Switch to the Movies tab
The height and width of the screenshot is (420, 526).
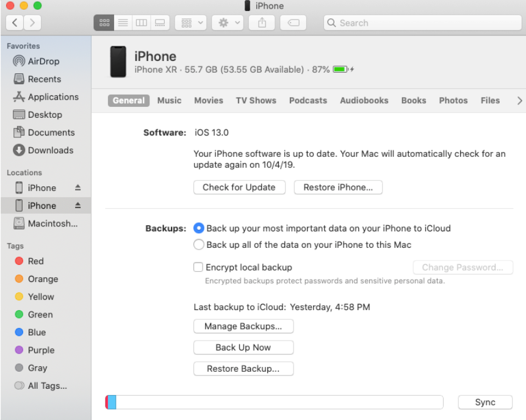[209, 100]
